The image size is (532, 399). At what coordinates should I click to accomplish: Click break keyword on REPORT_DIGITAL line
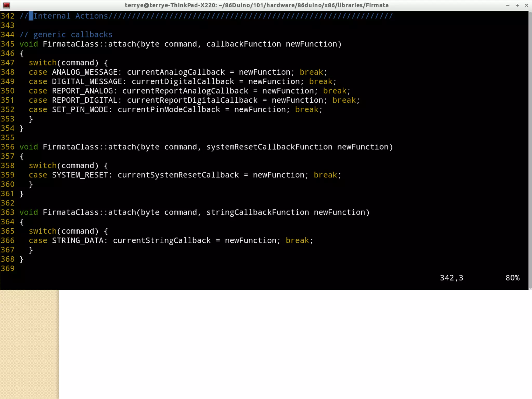point(344,100)
